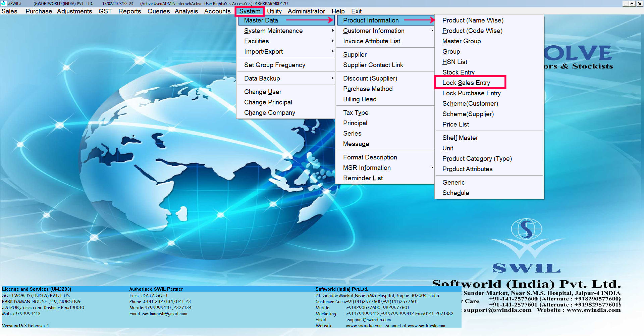This screenshot has height=336, width=644.
Task: Open Scheme(Customer) entry
Action: coord(489,103)
